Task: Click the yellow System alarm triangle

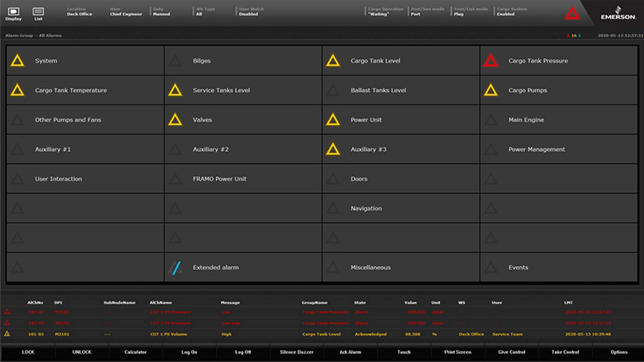Action: [17, 61]
